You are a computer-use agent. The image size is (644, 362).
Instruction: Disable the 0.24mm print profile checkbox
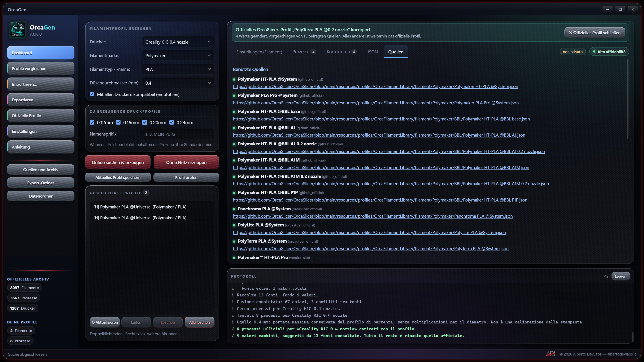click(x=172, y=122)
